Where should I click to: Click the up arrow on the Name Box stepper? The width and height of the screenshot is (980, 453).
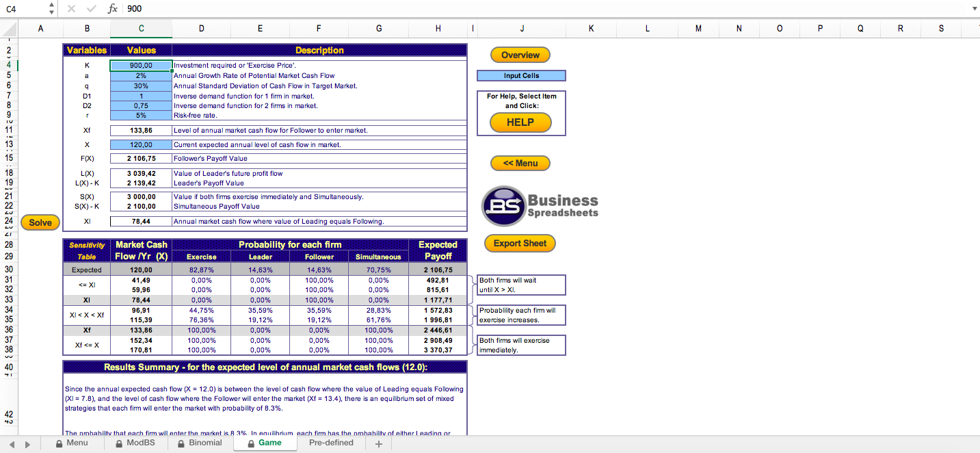click(x=51, y=5)
